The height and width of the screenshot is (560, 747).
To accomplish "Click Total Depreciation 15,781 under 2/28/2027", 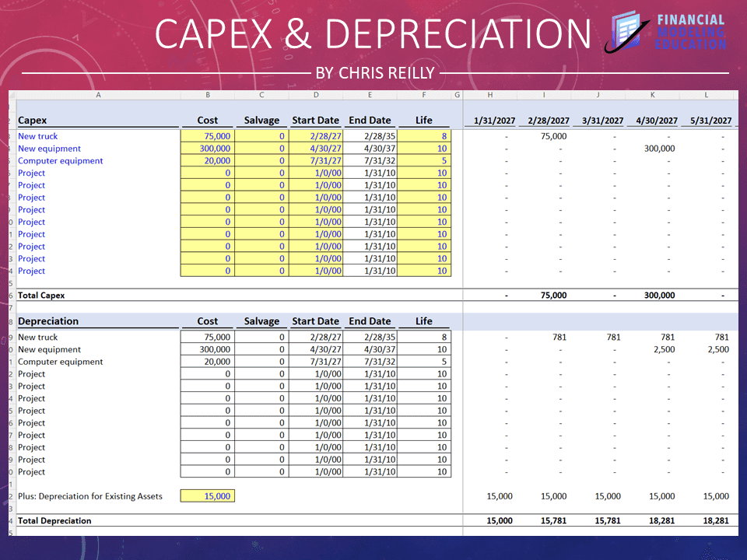I will [553, 521].
